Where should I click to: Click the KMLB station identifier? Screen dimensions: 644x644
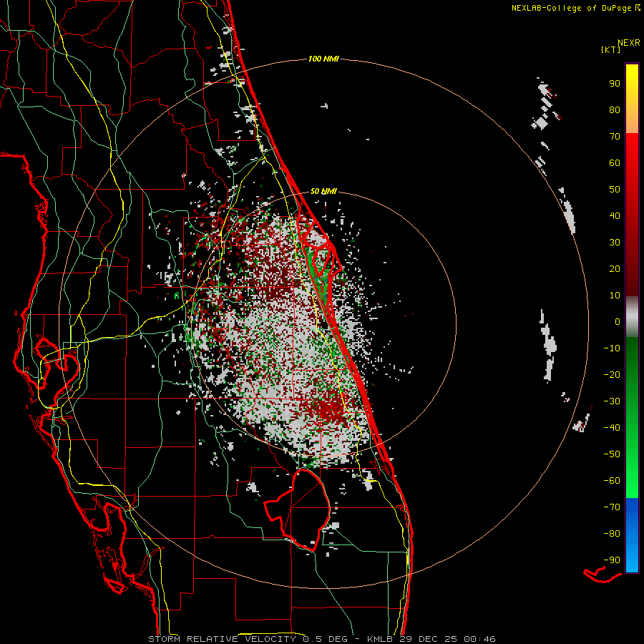pyautogui.click(x=381, y=639)
